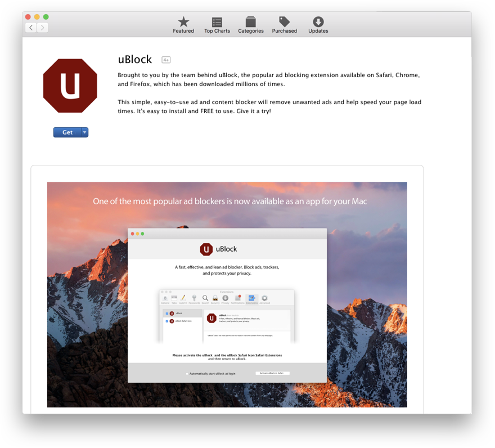The width and height of the screenshot is (495, 448).
Task: Expand the dropdown arrow beside Get
Action: coord(85,132)
